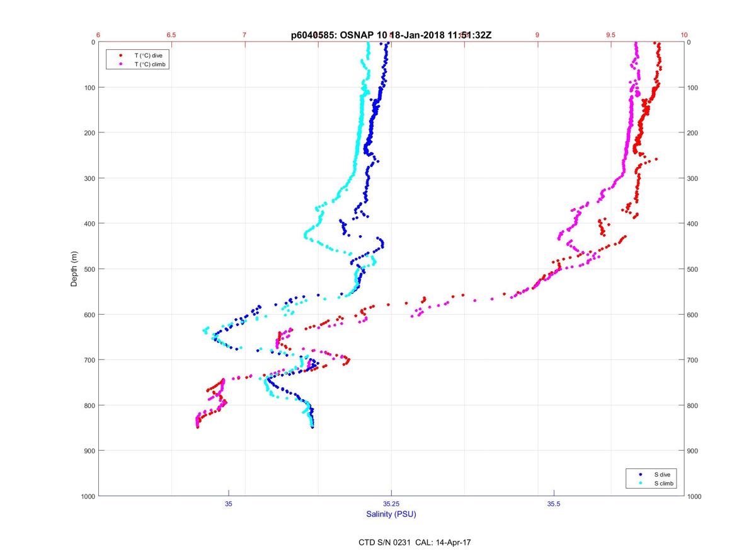756x558 pixels.
Task: Click the 'Depth (m)' axis label
Action: click(74, 269)
